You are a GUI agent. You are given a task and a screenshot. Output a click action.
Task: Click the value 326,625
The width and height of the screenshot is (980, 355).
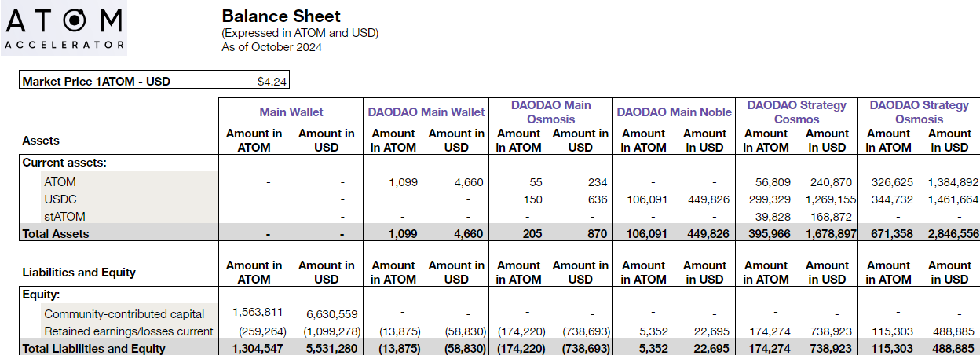tap(891, 181)
